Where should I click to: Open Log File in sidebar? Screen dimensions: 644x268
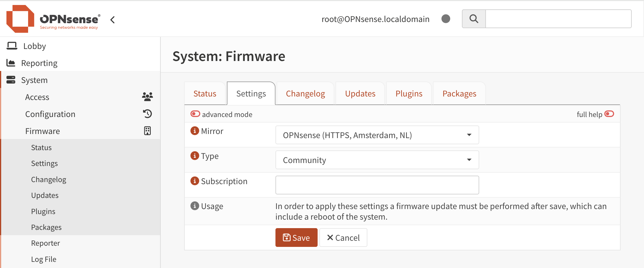44,259
